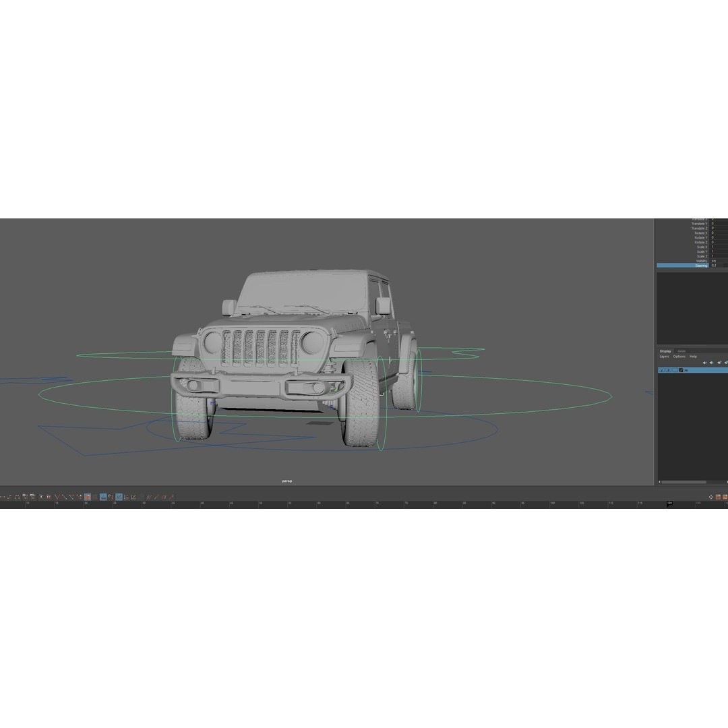The width and height of the screenshot is (728, 728).
Task: Click the persp camera label in viewport
Action: (x=287, y=481)
